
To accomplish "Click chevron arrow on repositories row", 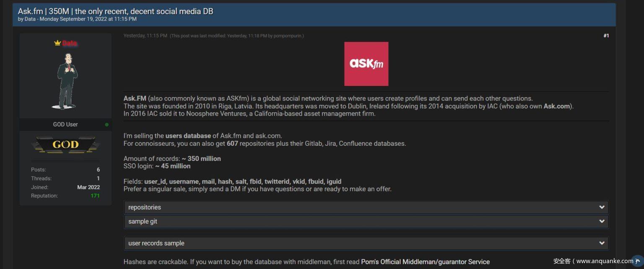I will 602,207.
